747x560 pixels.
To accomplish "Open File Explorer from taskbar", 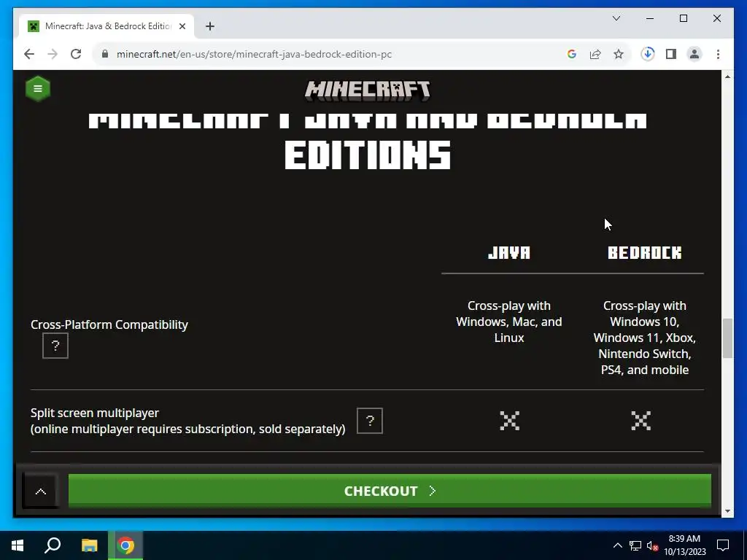I will (89, 545).
